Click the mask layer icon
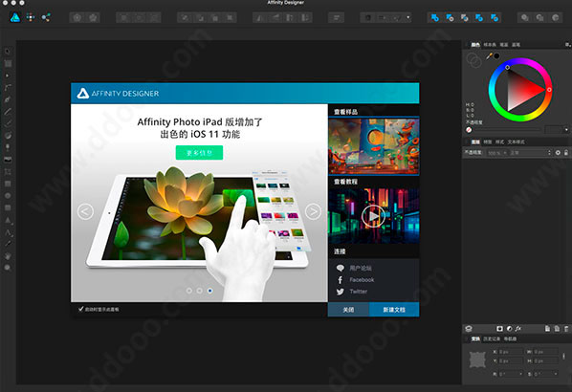Image resolution: width=572 pixels, height=392 pixels. coord(499,329)
